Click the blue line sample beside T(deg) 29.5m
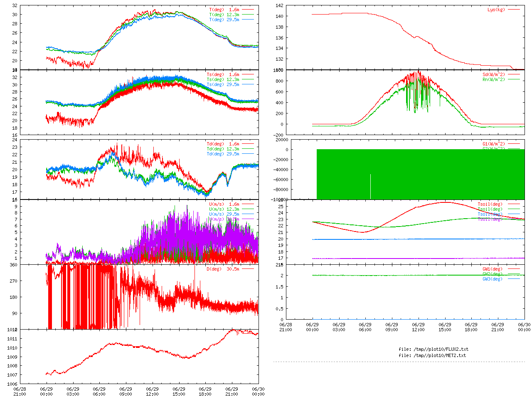Screen dimensions: 532x399 [248, 20]
